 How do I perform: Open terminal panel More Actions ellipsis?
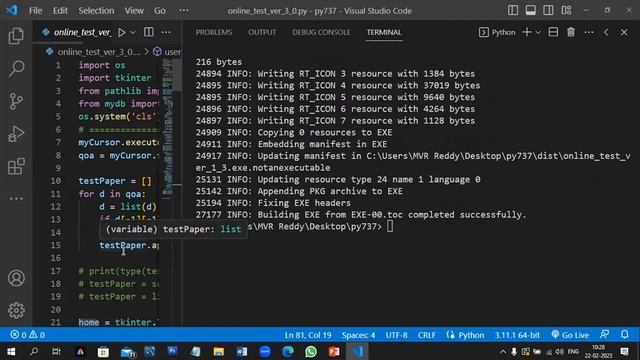click(x=589, y=32)
